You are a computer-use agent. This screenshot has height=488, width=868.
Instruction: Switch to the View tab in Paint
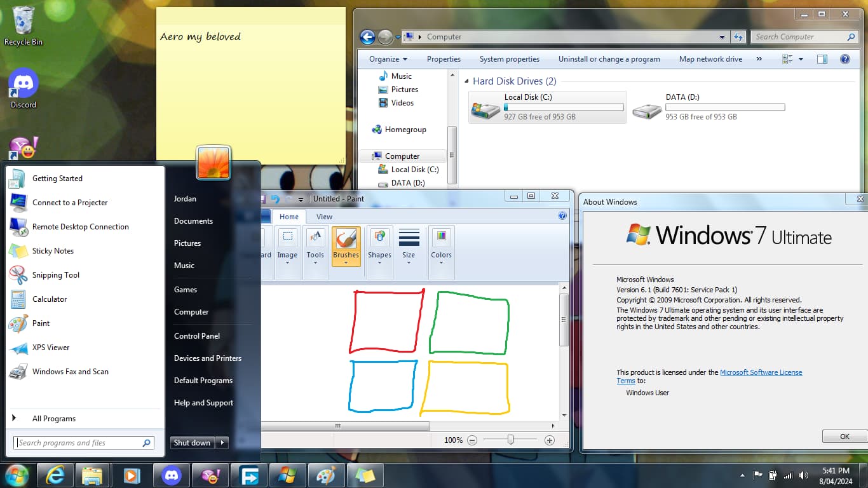pos(324,217)
